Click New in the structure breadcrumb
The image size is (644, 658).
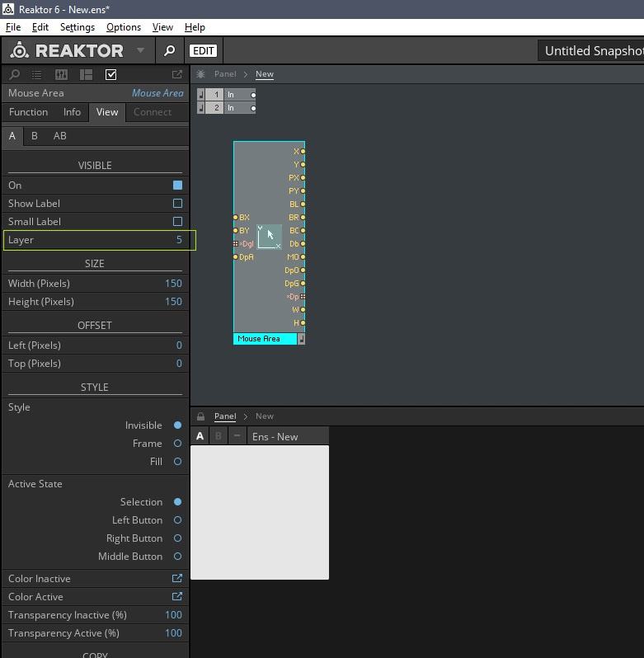click(x=265, y=74)
